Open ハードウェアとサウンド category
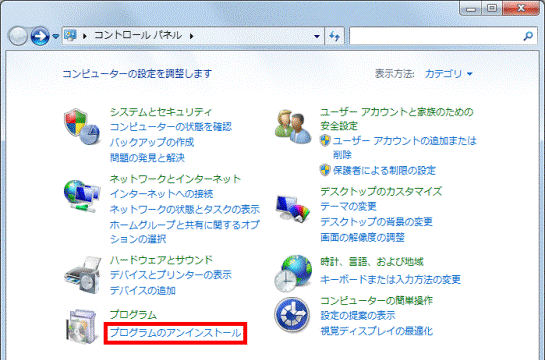 click(161, 260)
